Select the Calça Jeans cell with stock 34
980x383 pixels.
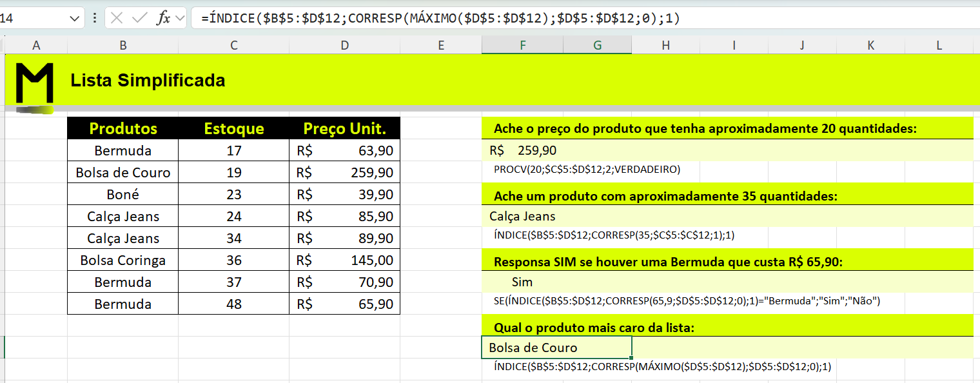pos(123,239)
